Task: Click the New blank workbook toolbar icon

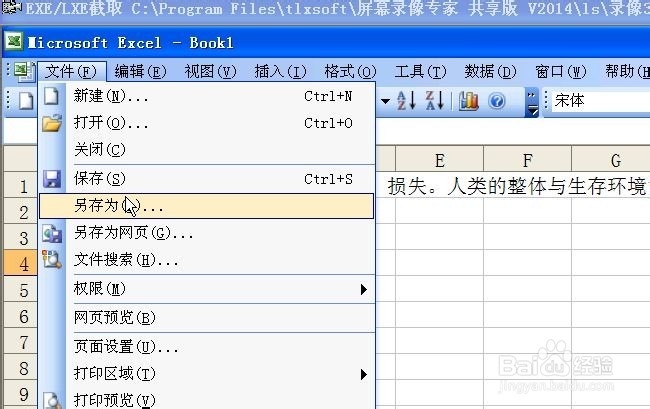Action: [26, 101]
